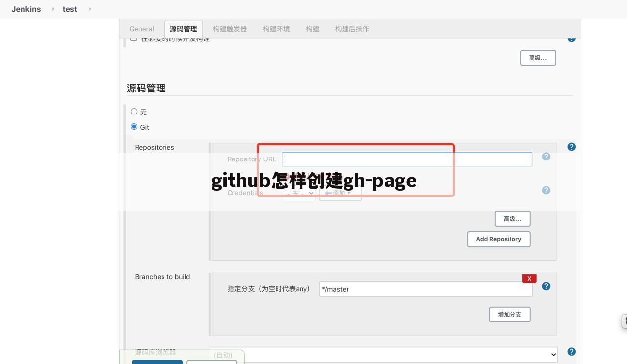Open the 添加 dropdown arrow
The height and width of the screenshot is (364, 627).
pos(349,193)
